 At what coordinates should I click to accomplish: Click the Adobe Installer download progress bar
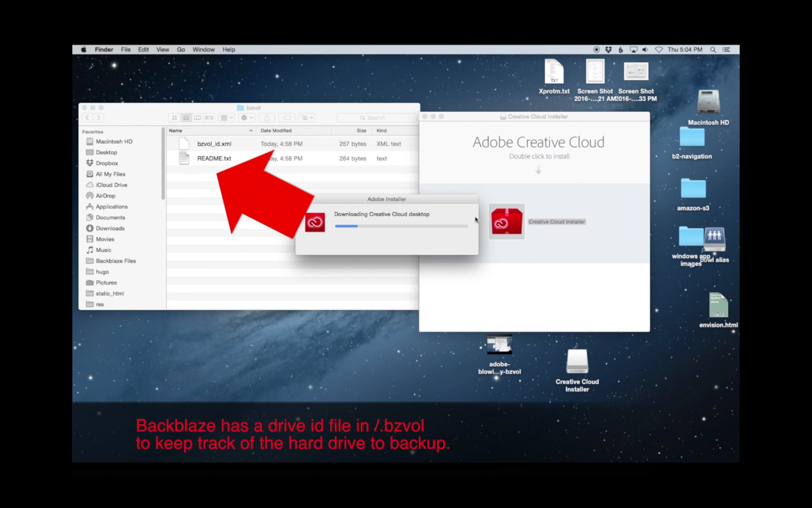point(401,226)
